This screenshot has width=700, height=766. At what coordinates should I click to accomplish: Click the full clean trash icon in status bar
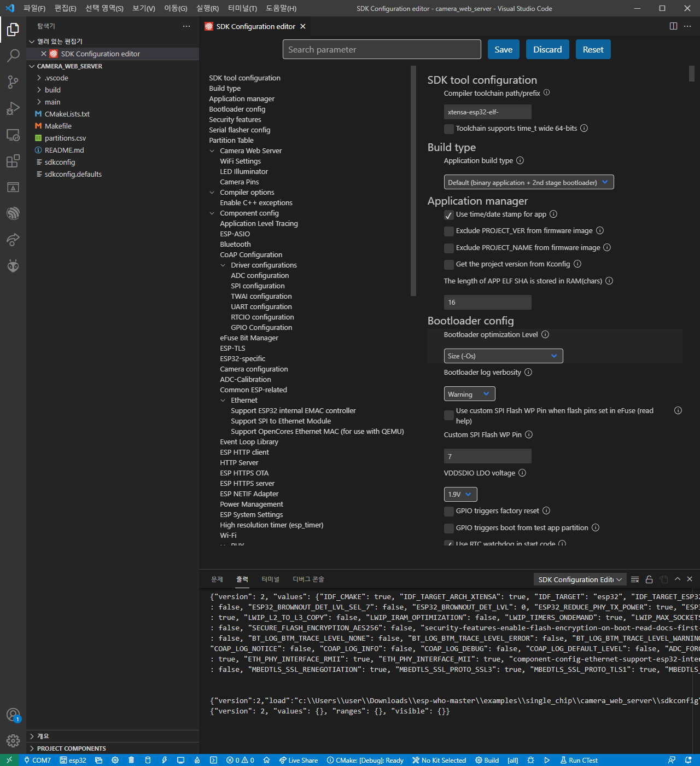[131, 760]
